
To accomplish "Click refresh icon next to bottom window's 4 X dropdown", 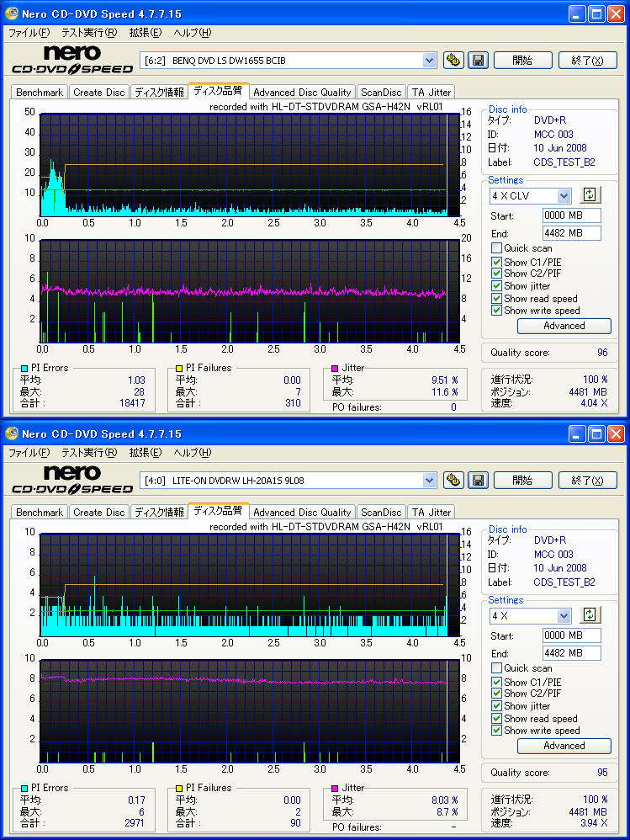I will [590, 615].
